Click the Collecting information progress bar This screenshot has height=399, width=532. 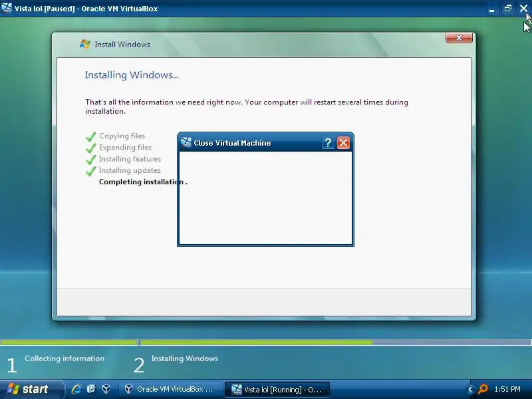(68, 342)
